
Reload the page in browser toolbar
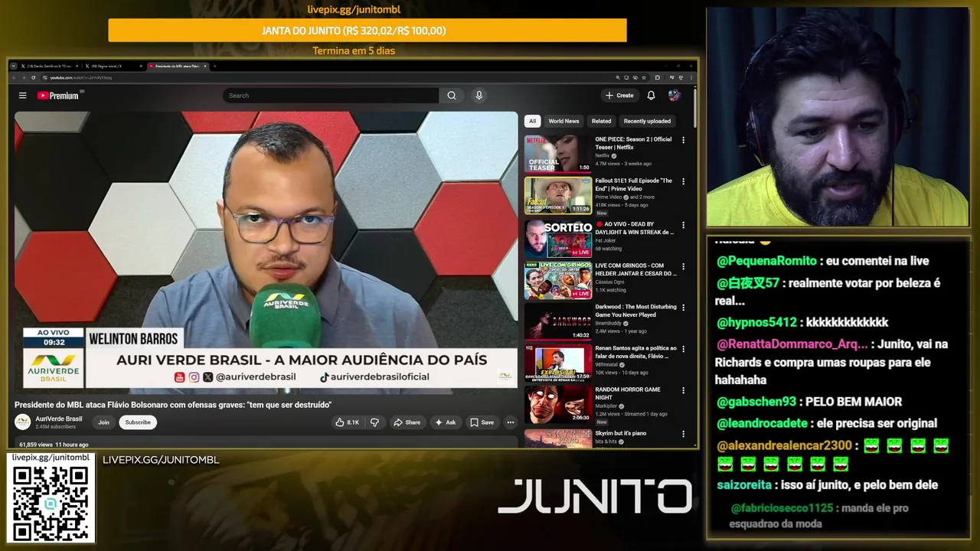(33, 77)
